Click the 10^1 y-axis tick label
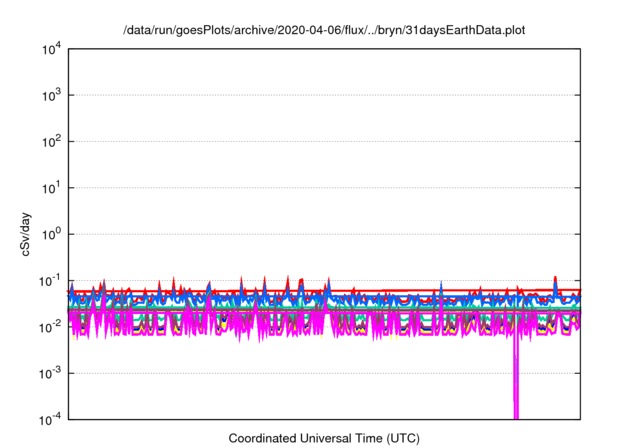This screenshot has width=640, height=448. (50, 187)
